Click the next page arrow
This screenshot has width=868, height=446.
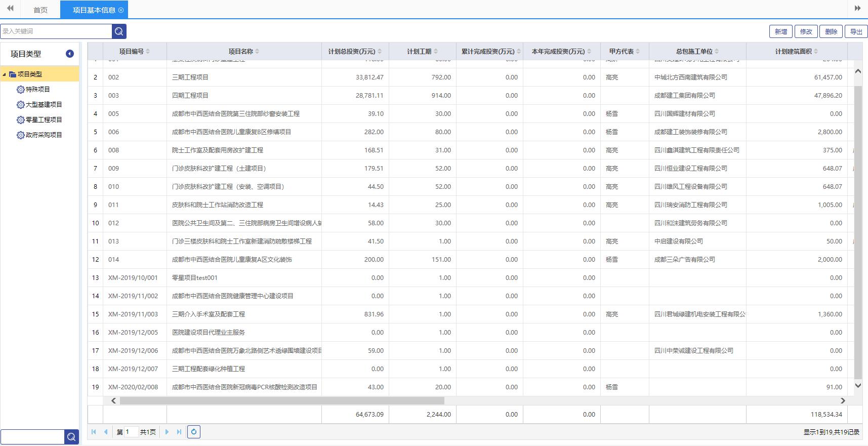167,432
